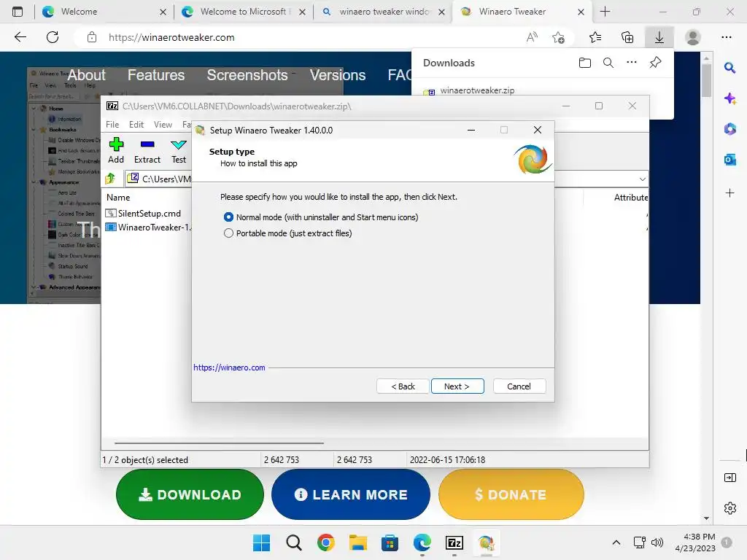Click the Attributes column header in 7-Zip
747x560 pixels.
[630, 197]
